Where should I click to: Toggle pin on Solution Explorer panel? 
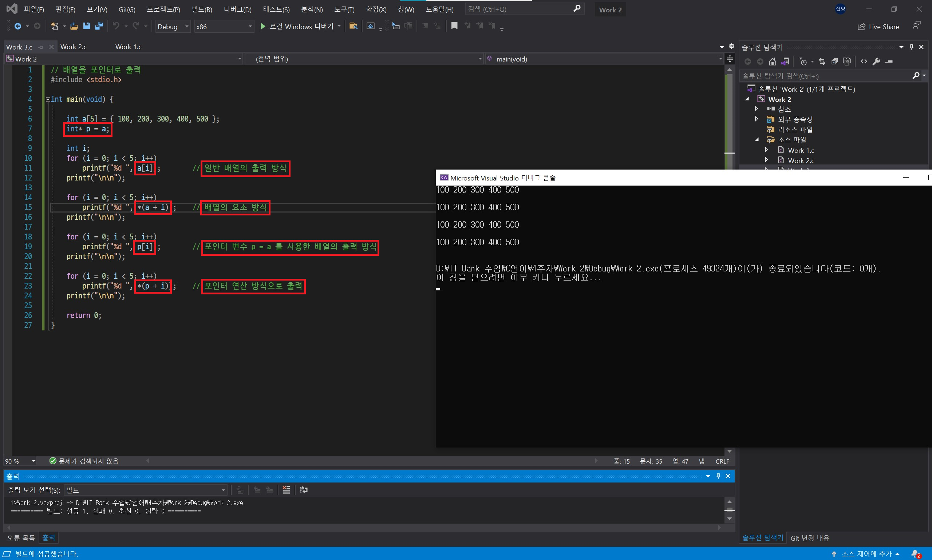pyautogui.click(x=911, y=47)
